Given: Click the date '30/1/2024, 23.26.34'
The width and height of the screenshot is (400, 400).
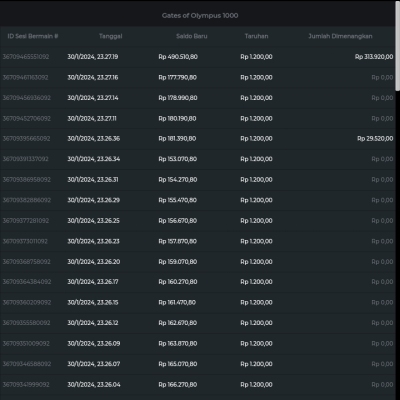Looking at the screenshot, I should tap(94, 159).
